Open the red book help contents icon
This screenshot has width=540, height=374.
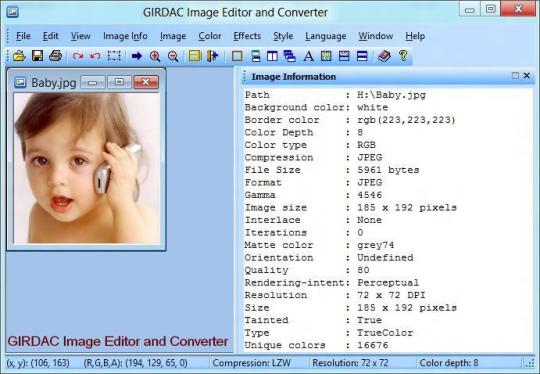[x=384, y=56]
